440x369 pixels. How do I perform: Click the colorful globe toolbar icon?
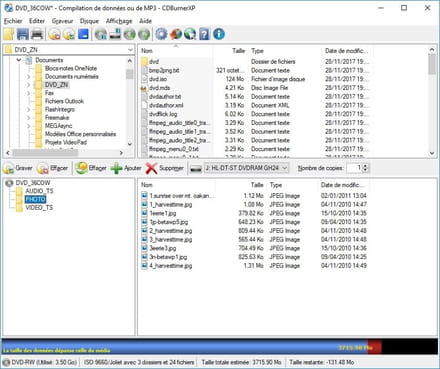point(176,34)
